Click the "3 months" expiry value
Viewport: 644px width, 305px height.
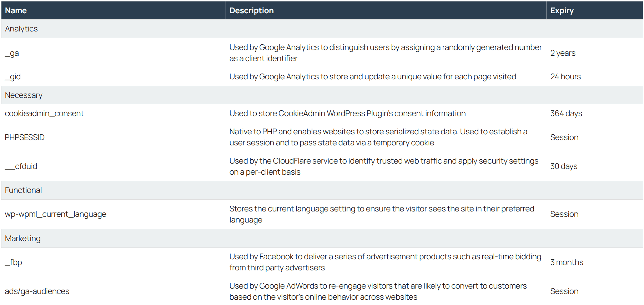(567, 262)
